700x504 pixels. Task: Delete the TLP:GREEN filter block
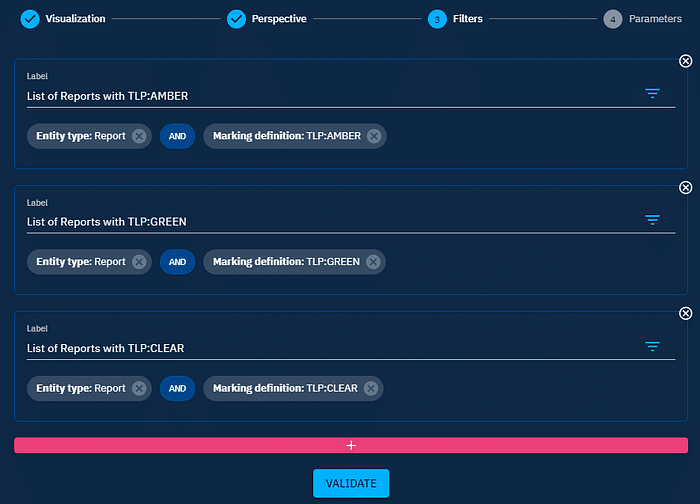pyautogui.click(x=685, y=187)
